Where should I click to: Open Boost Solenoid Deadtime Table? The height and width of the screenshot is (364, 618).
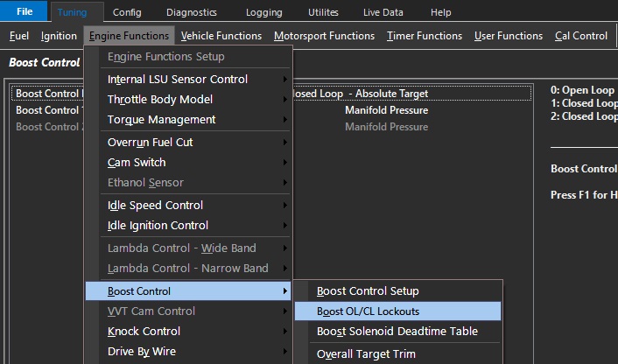397,331
